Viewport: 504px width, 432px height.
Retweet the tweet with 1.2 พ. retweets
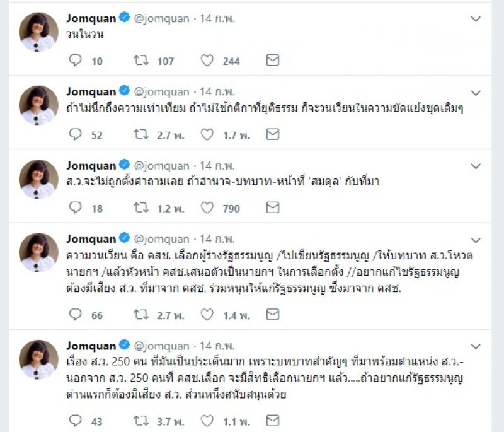(141, 207)
